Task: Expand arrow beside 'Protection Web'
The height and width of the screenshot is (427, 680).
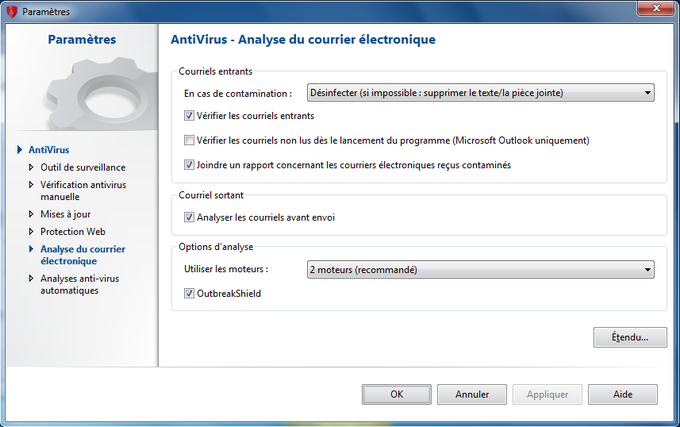Action: point(31,231)
